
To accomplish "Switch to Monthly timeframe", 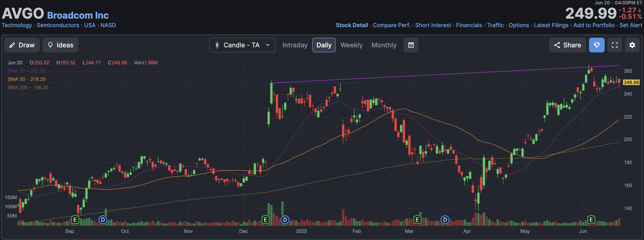I will [x=384, y=45].
